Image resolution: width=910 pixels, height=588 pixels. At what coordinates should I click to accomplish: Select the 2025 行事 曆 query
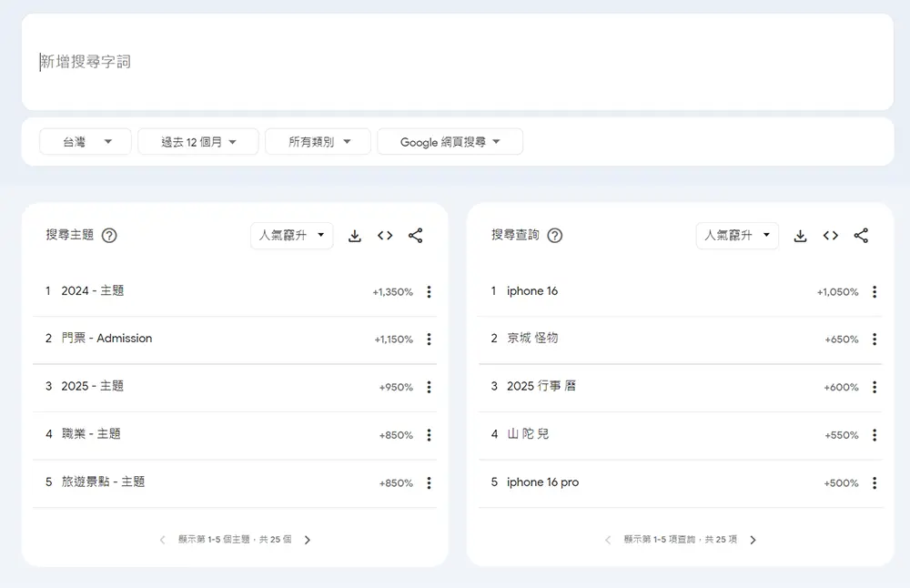click(541, 386)
